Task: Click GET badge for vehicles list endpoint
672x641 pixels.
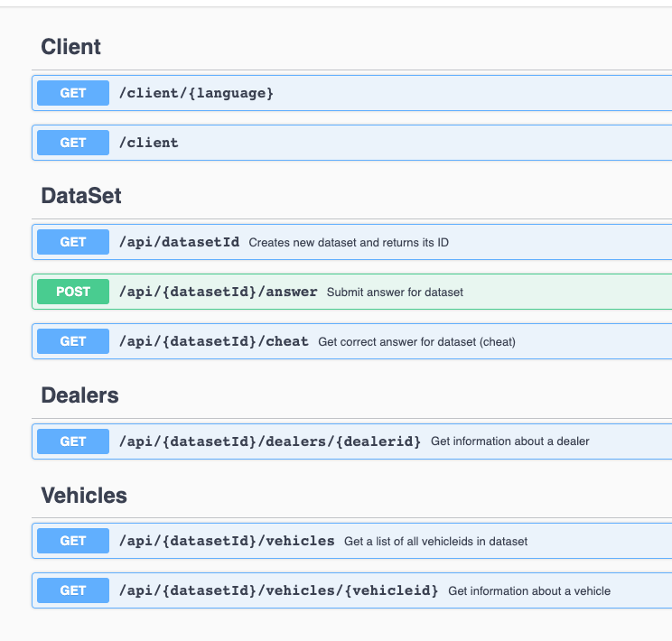Action: [x=73, y=541]
